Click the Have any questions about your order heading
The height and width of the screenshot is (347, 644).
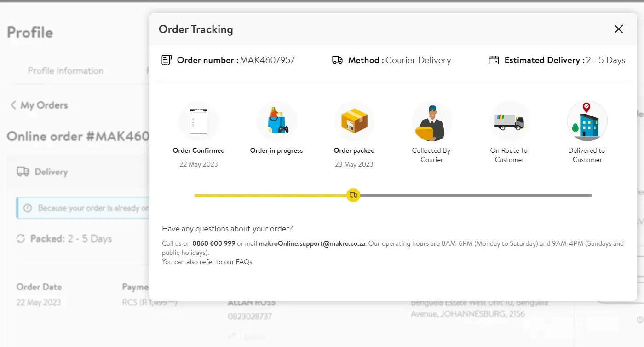pyautogui.click(x=227, y=229)
